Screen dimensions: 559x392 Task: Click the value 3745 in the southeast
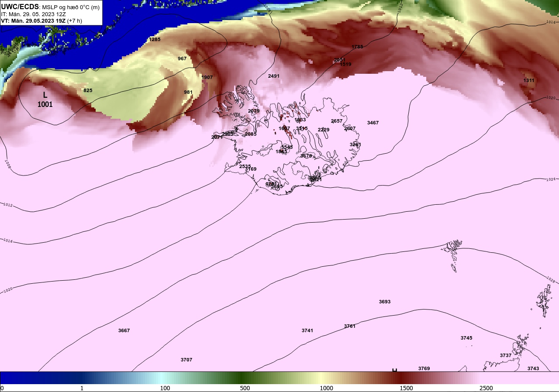[x=466, y=338]
